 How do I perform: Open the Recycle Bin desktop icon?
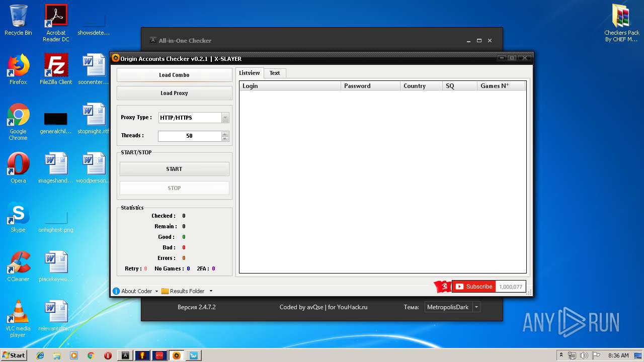[x=18, y=20]
